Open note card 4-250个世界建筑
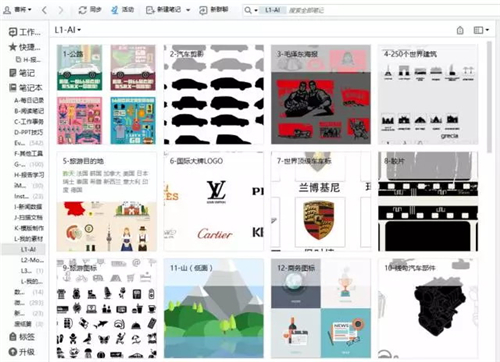 click(x=428, y=95)
